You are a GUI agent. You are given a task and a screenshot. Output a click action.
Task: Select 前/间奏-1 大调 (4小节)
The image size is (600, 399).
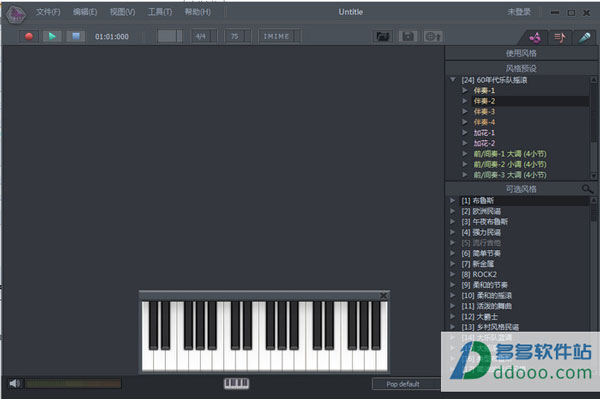tap(510, 154)
